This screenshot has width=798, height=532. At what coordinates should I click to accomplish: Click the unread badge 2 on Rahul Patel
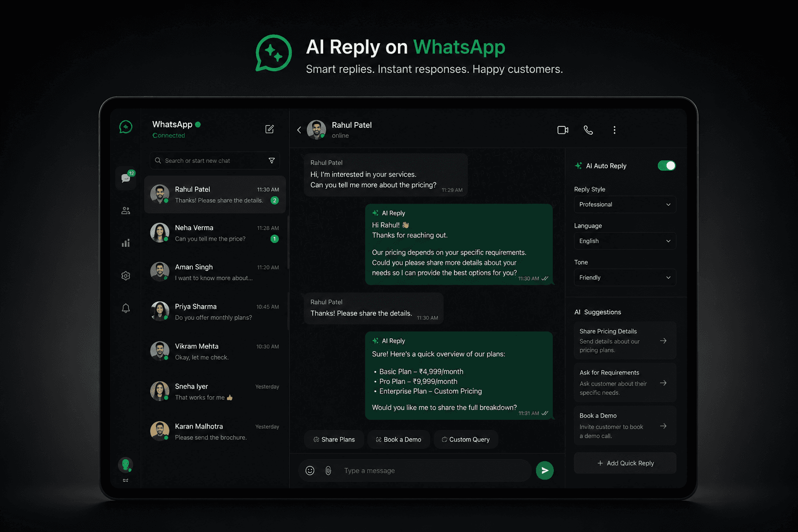275,201
